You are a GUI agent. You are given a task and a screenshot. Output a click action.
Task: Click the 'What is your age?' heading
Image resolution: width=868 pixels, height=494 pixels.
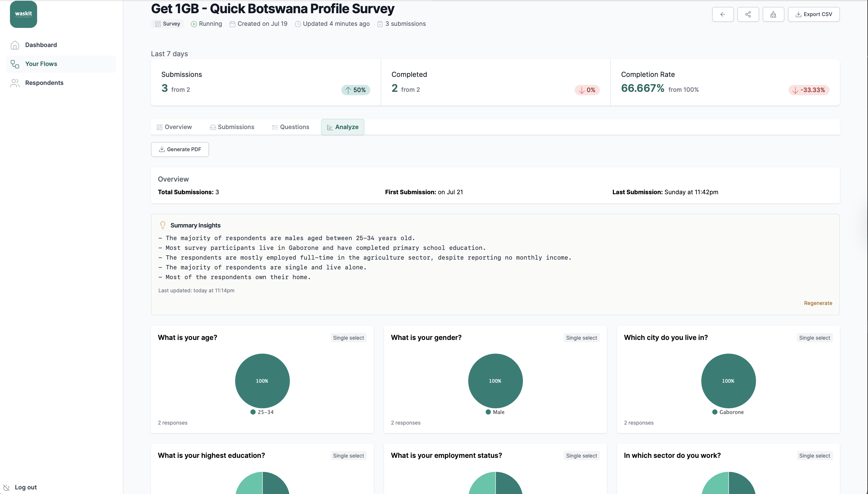tap(187, 338)
